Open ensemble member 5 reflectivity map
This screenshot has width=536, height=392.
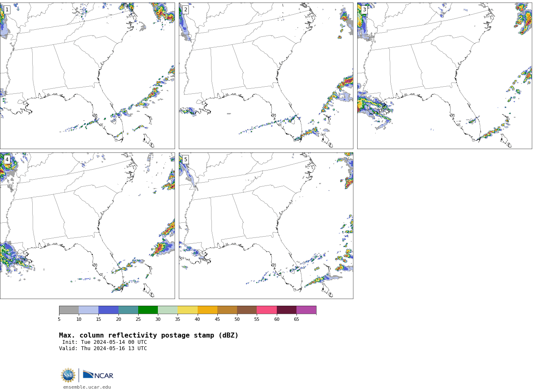[x=266, y=226]
